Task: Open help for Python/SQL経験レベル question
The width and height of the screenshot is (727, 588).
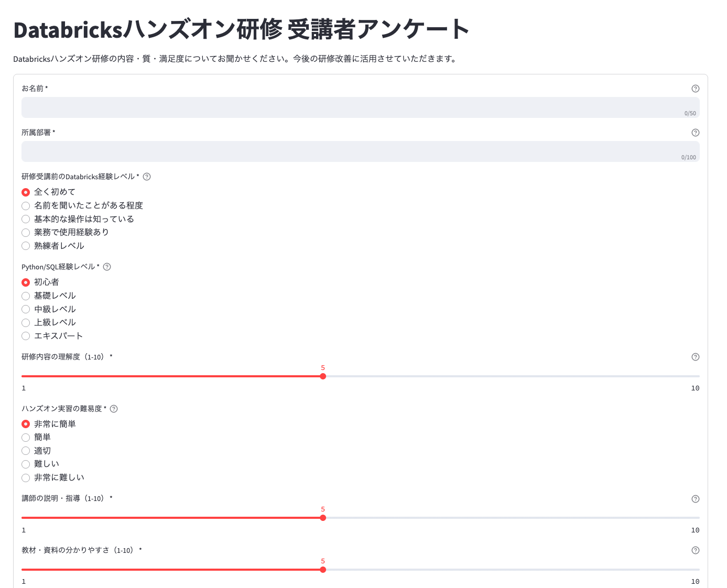Action: point(107,267)
